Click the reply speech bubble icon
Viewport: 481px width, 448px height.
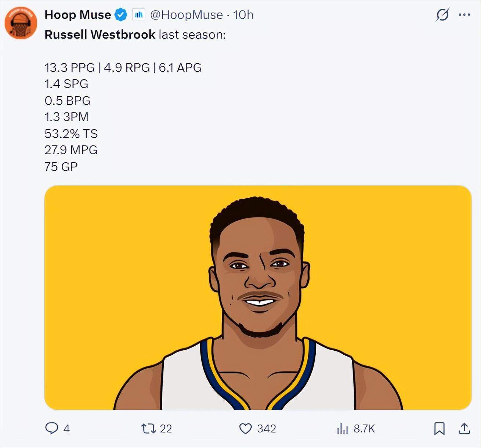click(x=51, y=428)
